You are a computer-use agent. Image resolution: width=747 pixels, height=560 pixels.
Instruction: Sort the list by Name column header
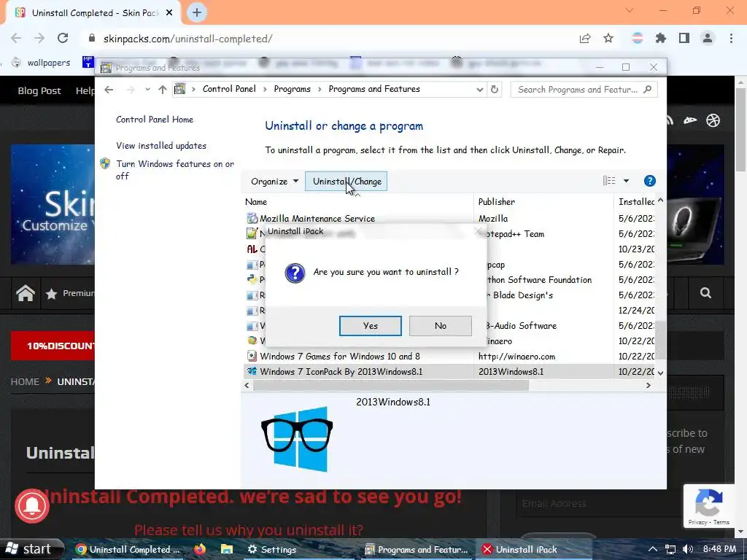pyautogui.click(x=256, y=202)
